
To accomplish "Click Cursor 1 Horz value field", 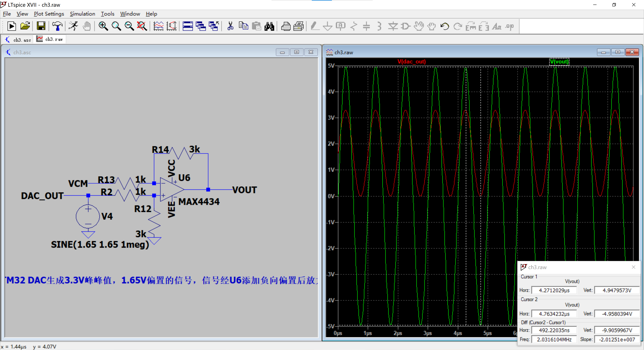I will tap(554, 290).
